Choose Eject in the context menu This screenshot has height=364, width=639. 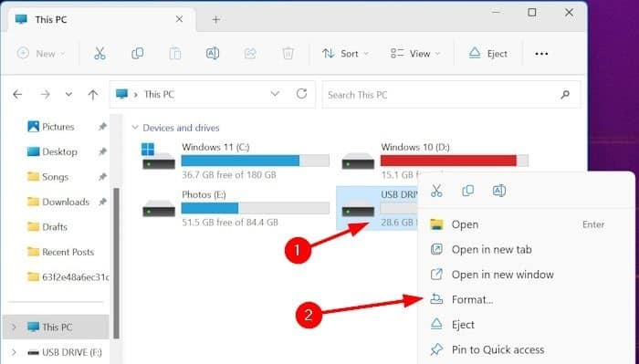point(526,325)
